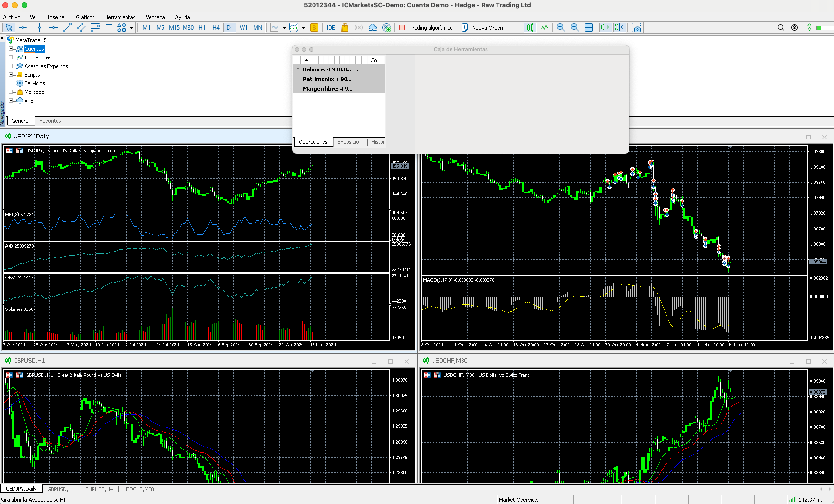Viewport: 834px width, 504px height.
Task: Select Servicios in the navigator tree
Action: click(35, 83)
